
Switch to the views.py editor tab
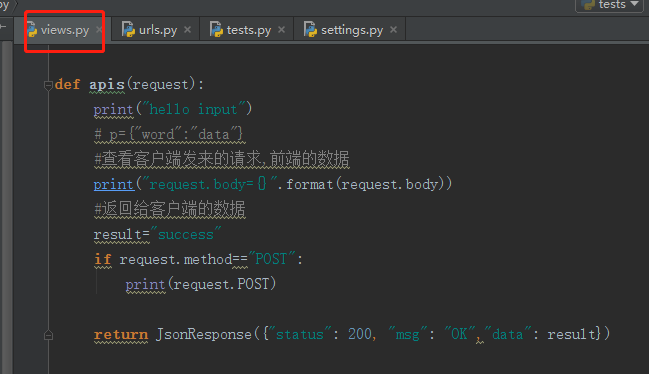[64, 30]
